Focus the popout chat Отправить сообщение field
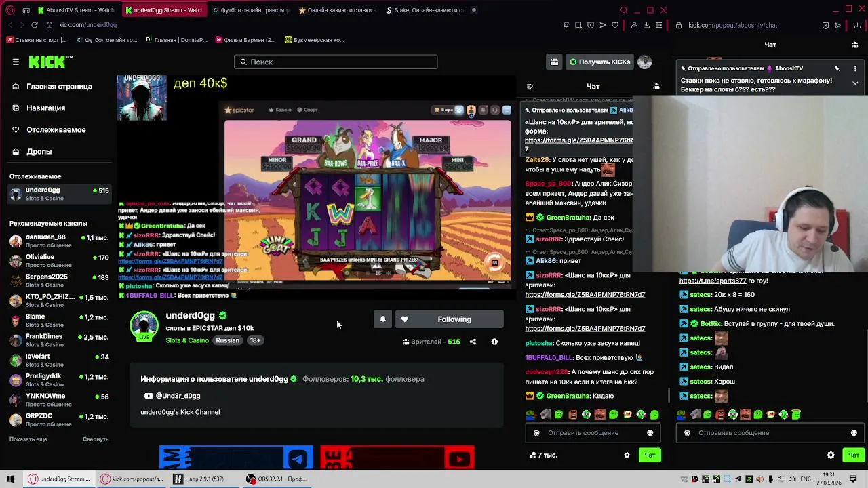The height and width of the screenshot is (488, 868). [x=769, y=433]
